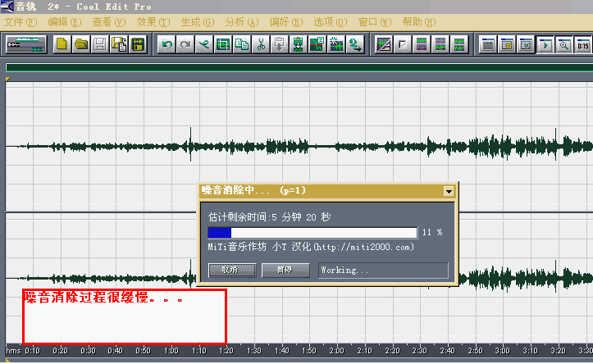Image resolution: width=593 pixels, height=364 pixels.
Task: Paste with the clipboard arrow icon
Action: point(280,44)
